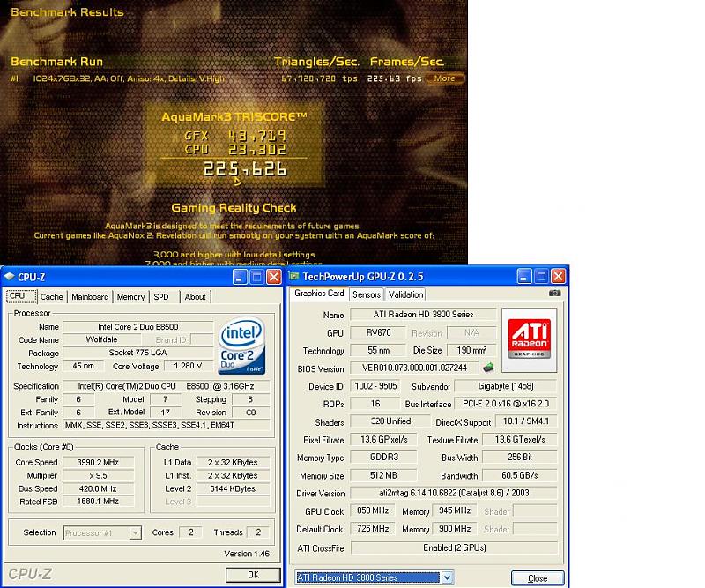Click the DirectX Support 10.1 / SM4.1 value

[526, 421]
